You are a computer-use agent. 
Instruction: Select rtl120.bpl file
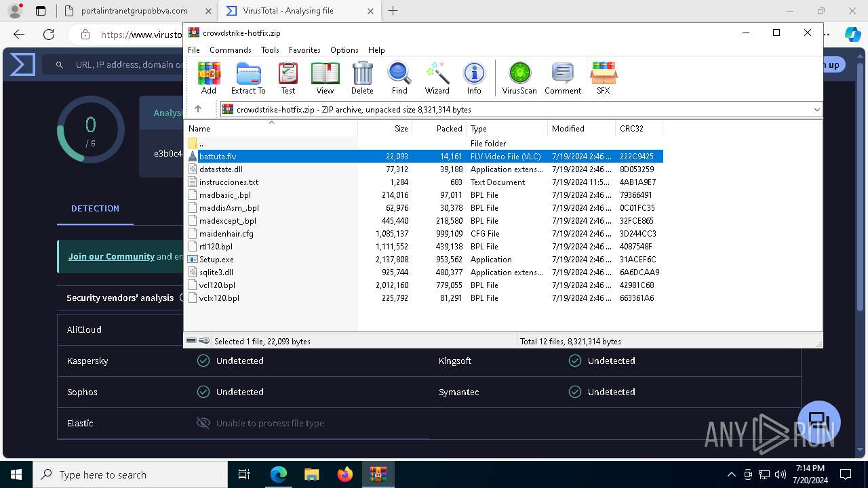[424, 246]
